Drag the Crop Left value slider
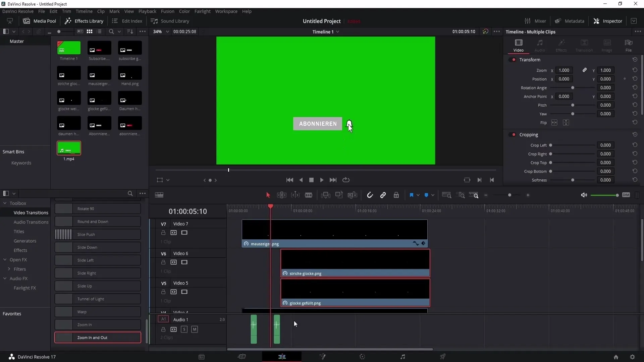644x362 pixels. click(551, 145)
